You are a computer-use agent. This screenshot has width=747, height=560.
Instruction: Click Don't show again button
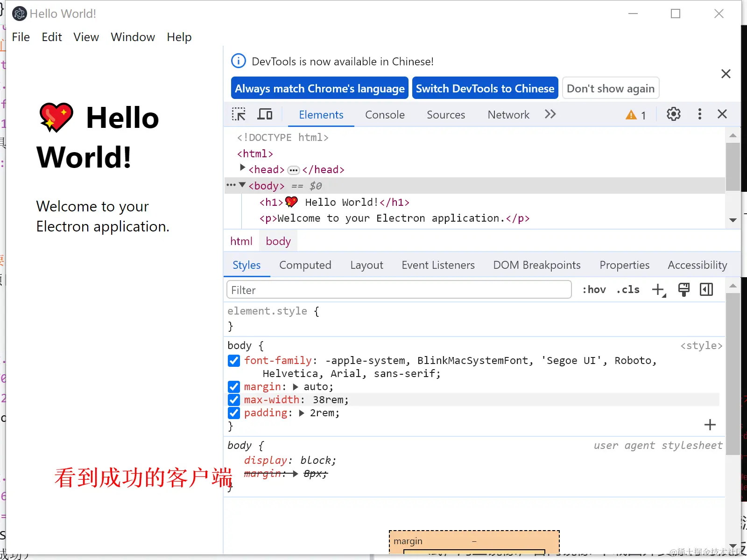pyautogui.click(x=611, y=88)
